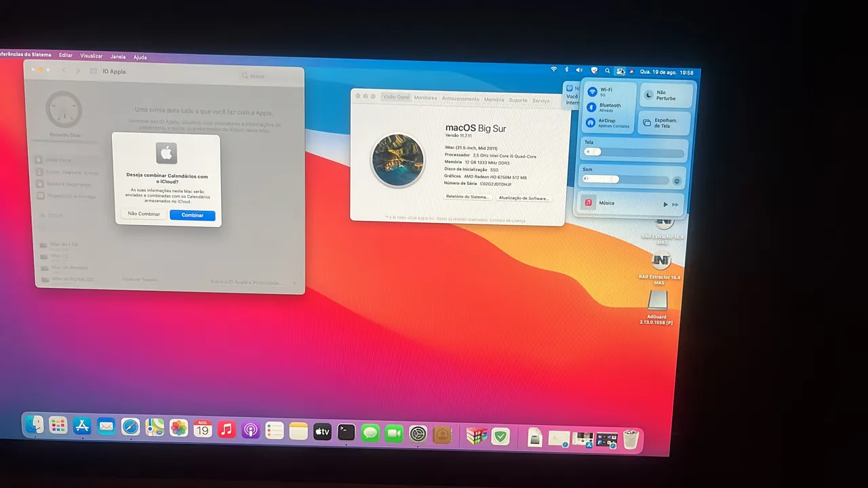Open the Visualizar menu
Screen dimensions: 868x488
click(92, 56)
